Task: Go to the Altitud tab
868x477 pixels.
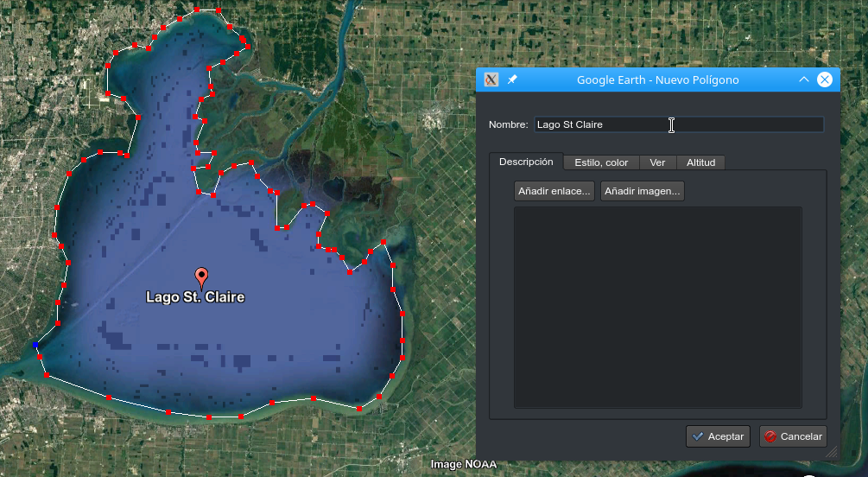Action: tap(700, 162)
